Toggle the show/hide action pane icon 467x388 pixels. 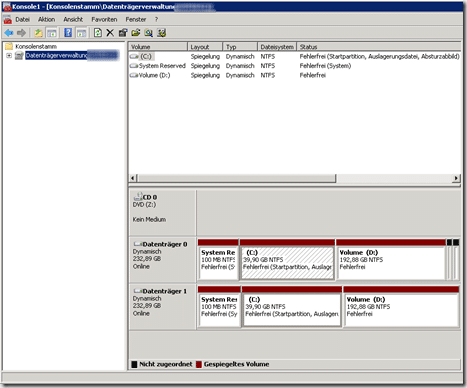[81, 33]
